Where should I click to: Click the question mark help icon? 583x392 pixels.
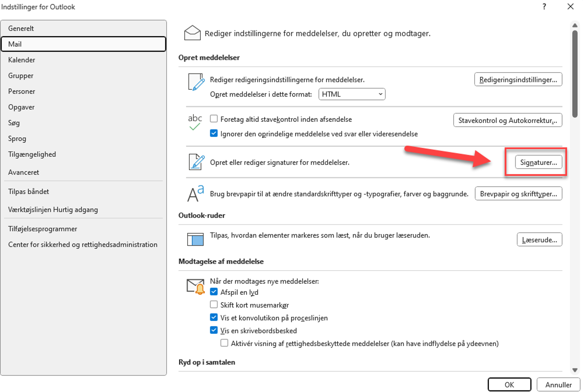[x=544, y=7]
